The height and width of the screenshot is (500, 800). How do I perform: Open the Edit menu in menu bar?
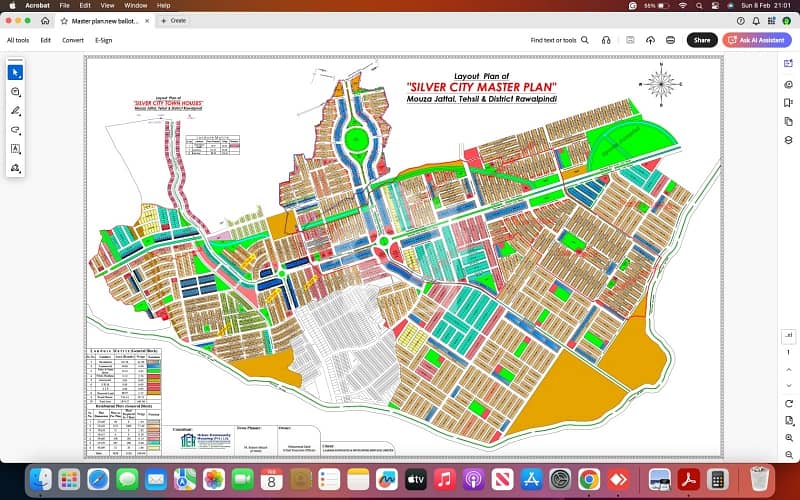85,6
